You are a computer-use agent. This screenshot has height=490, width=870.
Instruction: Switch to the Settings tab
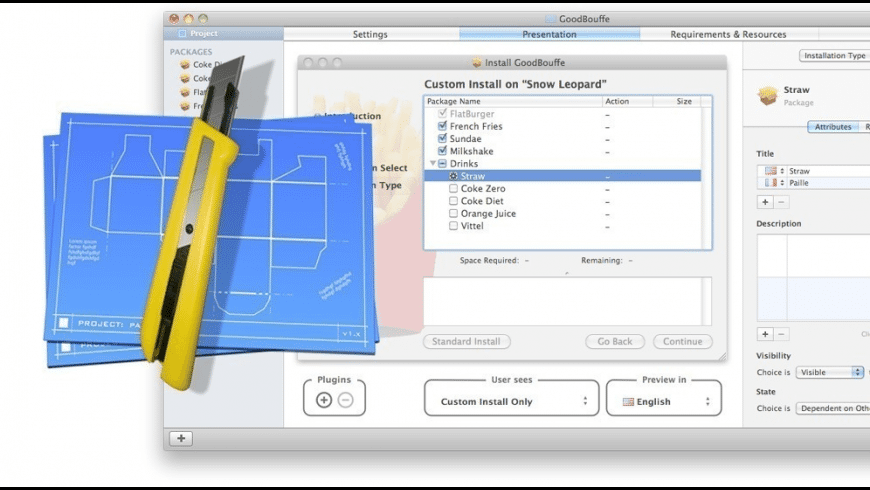370,34
